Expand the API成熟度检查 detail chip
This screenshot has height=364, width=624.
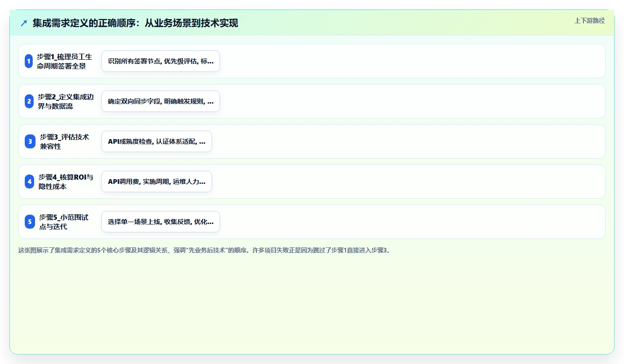(156, 141)
